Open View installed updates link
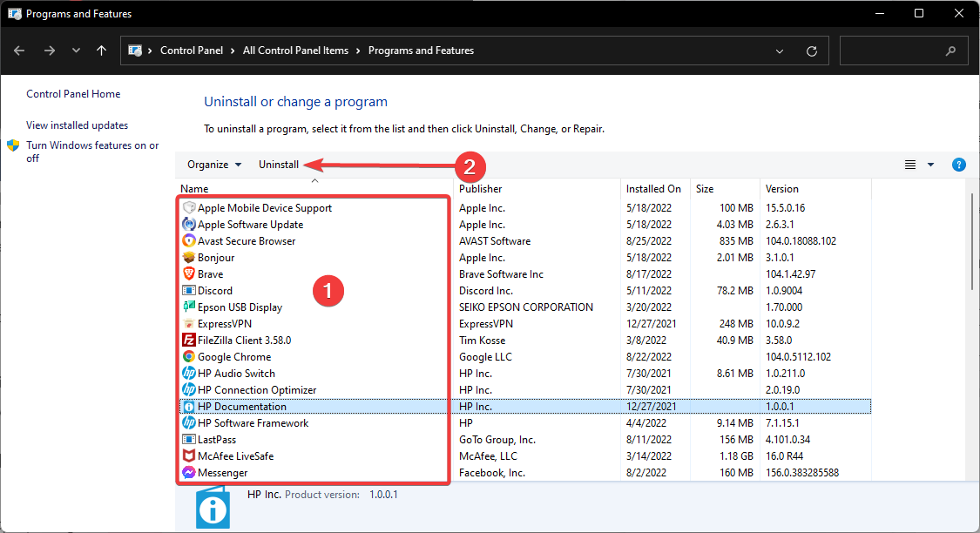 (x=77, y=125)
